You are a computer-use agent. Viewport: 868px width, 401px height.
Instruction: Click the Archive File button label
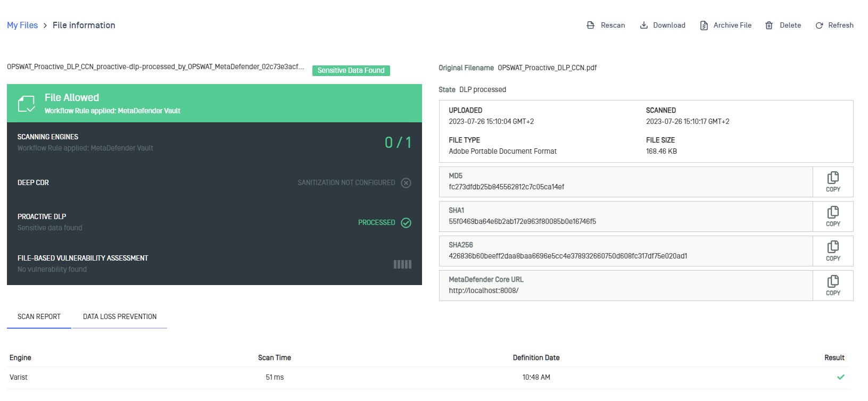click(732, 25)
